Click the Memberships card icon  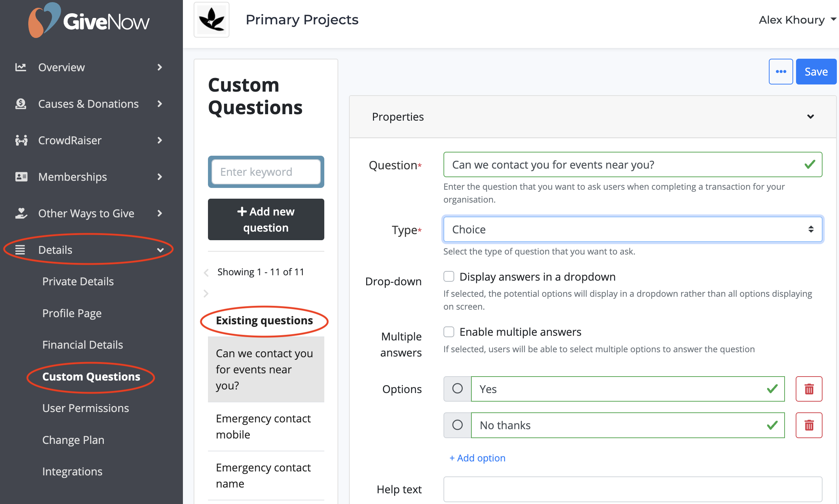[x=21, y=176]
